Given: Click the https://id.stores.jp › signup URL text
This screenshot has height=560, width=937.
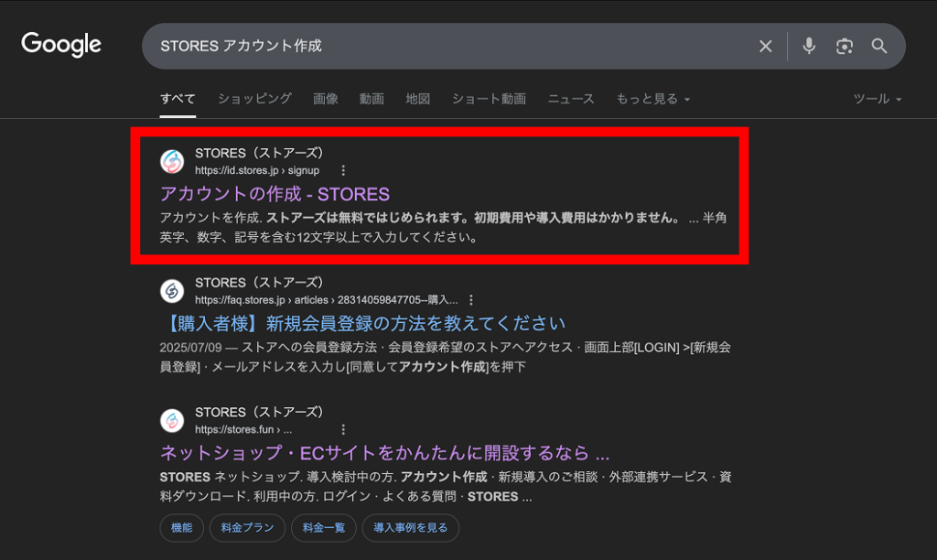Looking at the screenshot, I should [x=257, y=170].
